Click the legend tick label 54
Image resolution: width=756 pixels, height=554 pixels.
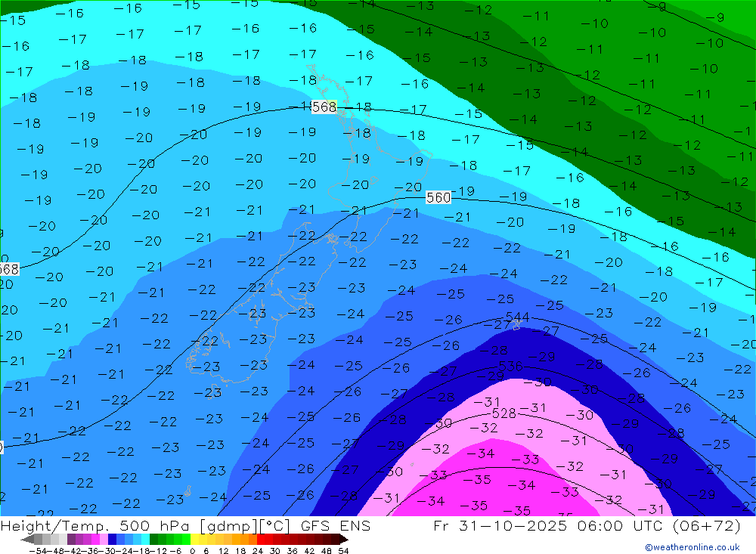(343, 551)
